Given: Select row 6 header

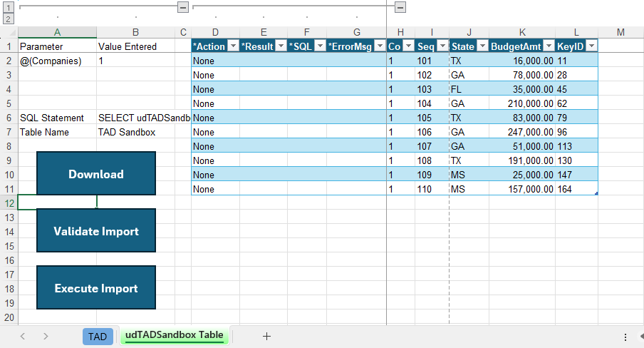Looking at the screenshot, I should point(9,118).
